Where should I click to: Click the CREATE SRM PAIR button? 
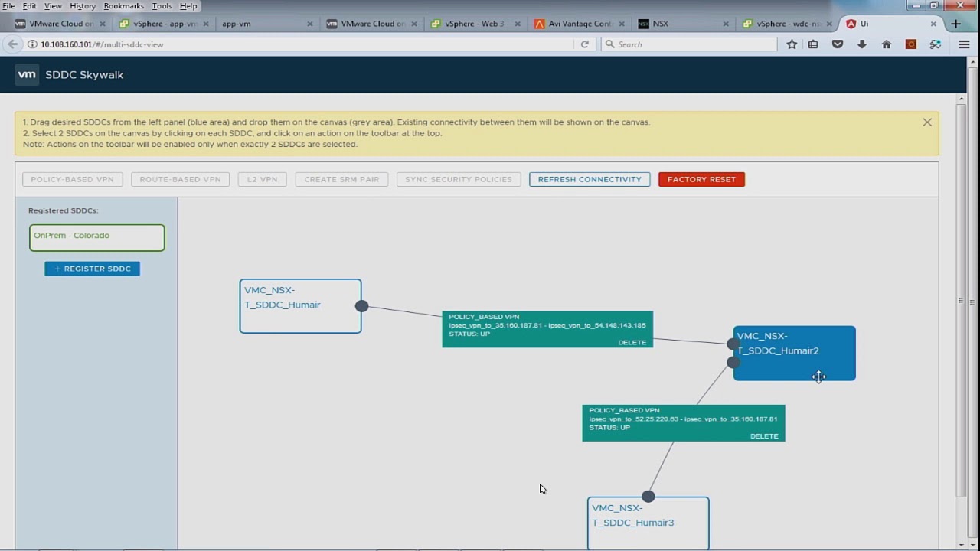(x=341, y=179)
